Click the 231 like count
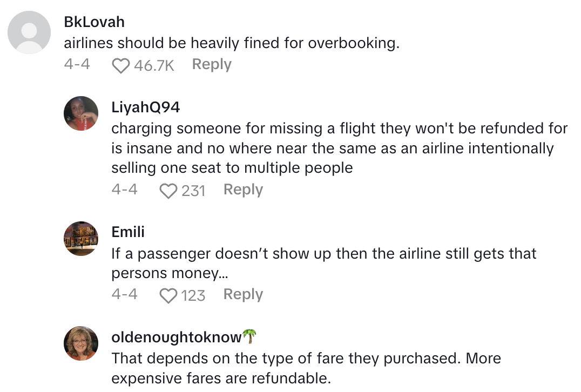 point(193,191)
